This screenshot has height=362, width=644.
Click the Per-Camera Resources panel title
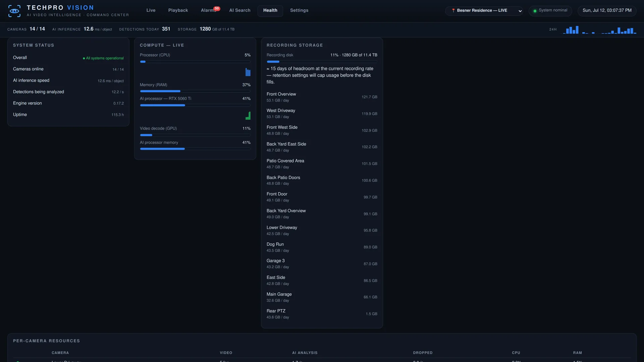pyautogui.click(x=47, y=341)
